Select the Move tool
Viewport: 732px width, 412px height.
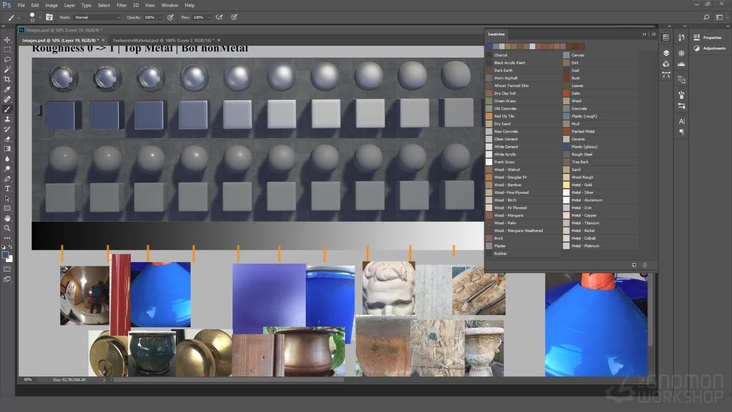pyautogui.click(x=7, y=40)
